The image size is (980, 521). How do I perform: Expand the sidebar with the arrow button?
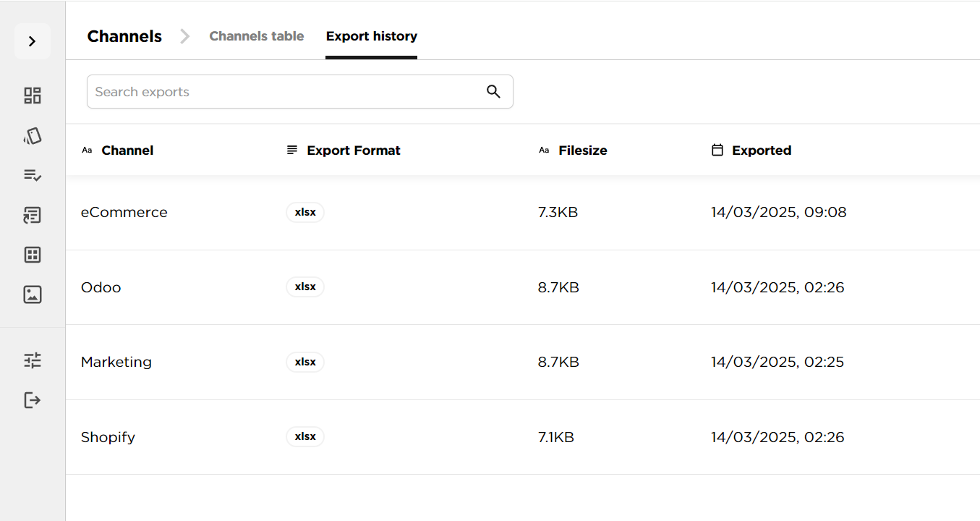click(33, 41)
